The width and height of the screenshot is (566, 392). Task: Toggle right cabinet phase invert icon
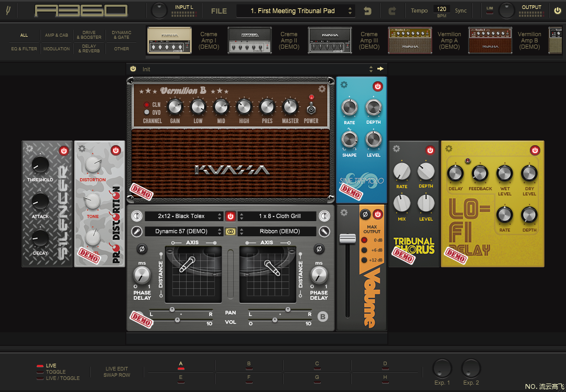click(x=319, y=249)
